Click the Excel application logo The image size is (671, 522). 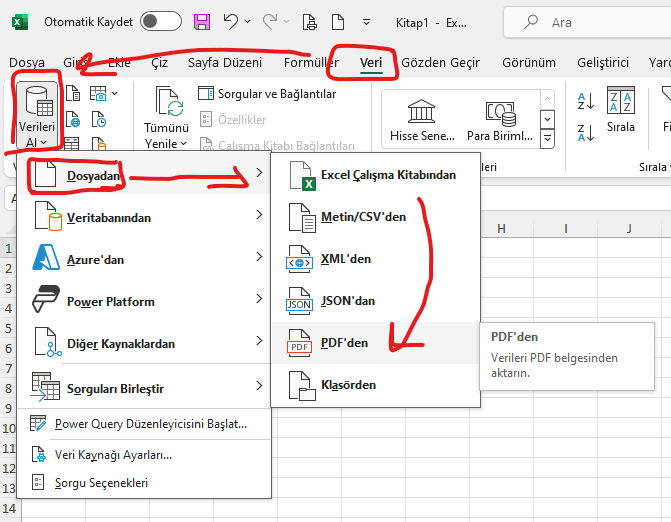[20, 22]
